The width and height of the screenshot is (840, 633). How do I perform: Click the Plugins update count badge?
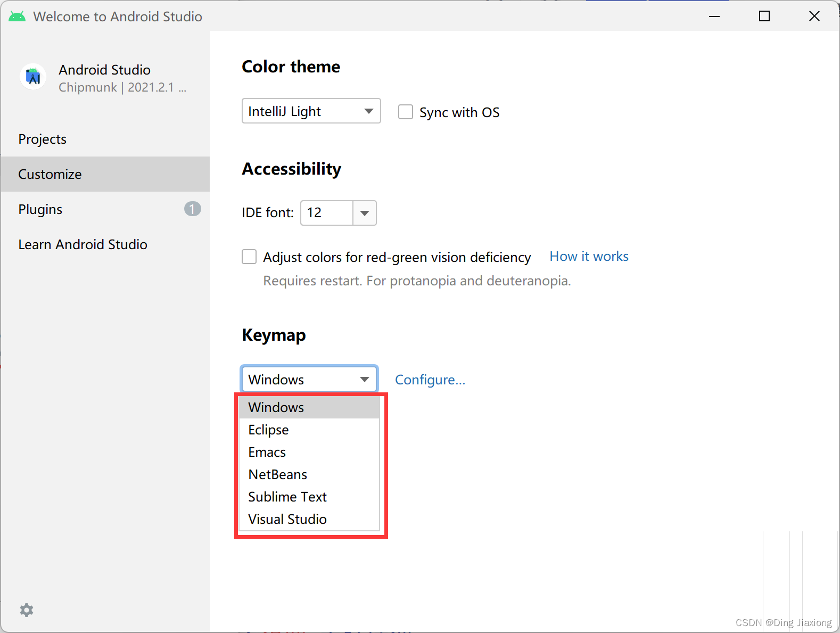pos(193,209)
